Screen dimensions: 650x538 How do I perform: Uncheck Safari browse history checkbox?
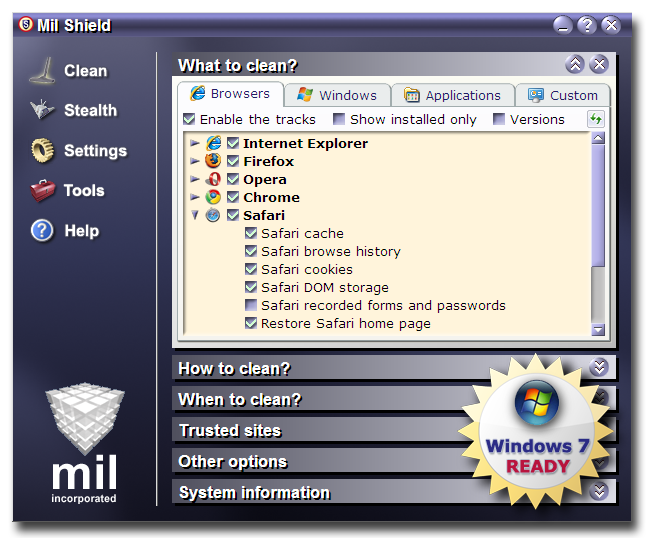click(x=251, y=251)
